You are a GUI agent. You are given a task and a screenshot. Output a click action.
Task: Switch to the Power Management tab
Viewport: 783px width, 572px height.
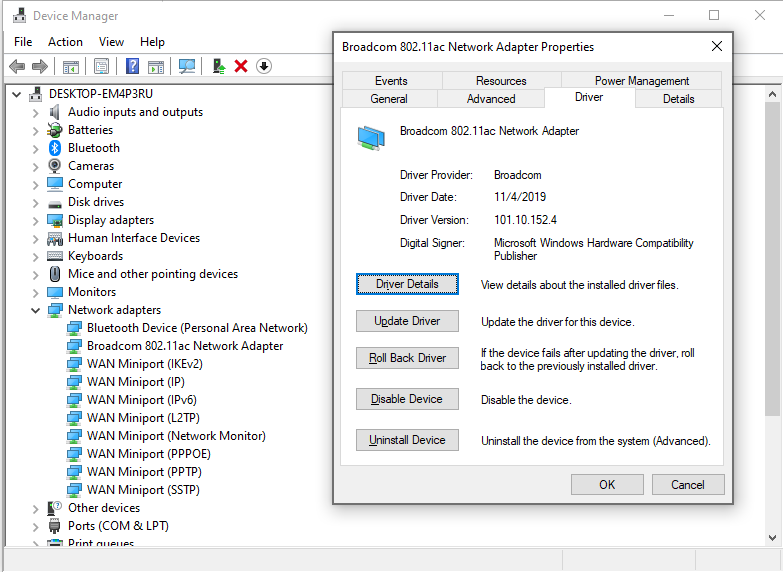642,80
